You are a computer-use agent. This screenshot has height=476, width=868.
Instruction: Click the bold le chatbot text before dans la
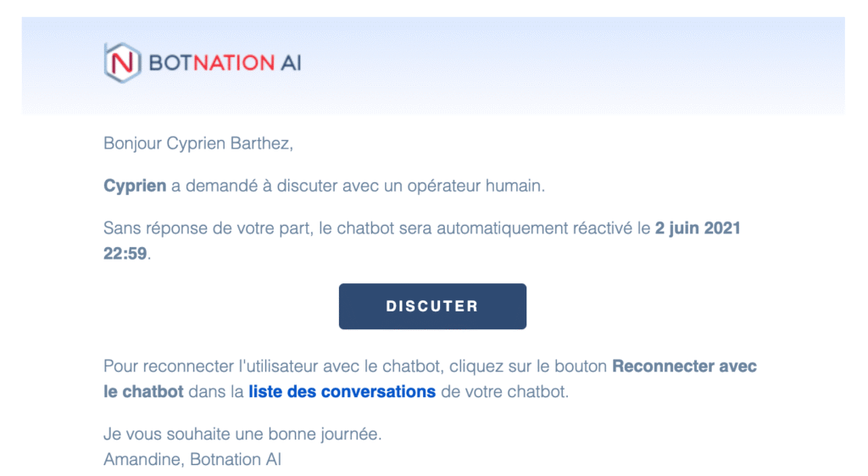[143, 392]
